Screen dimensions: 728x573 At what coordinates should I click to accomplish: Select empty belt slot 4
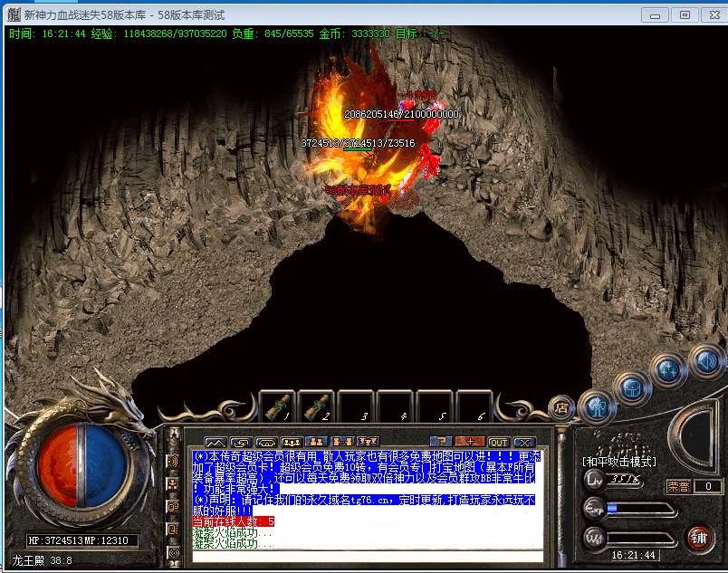395,407
